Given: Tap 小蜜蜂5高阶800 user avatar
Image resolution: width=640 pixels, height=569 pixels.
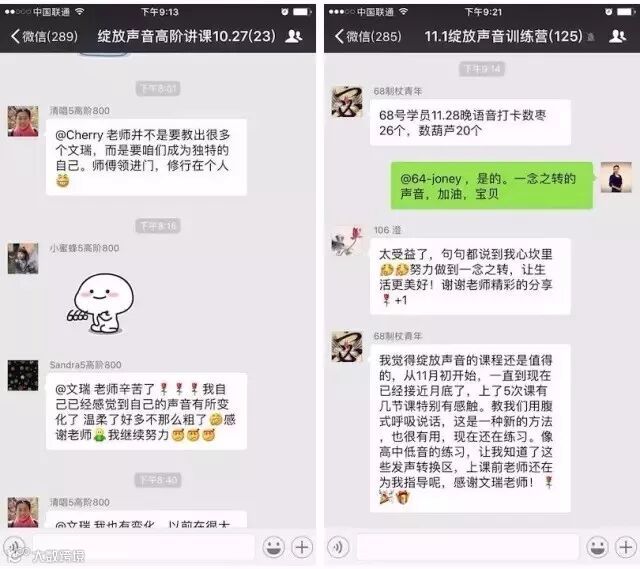Looking at the screenshot, I should 23,258.
